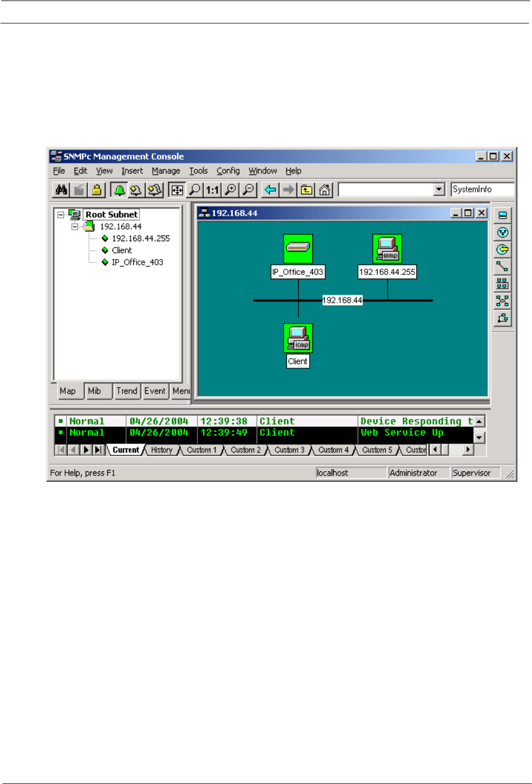This screenshot has height=784, width=532.
Task: Click the mesh topology icon in right toolbar
Action: pos(502,301)
